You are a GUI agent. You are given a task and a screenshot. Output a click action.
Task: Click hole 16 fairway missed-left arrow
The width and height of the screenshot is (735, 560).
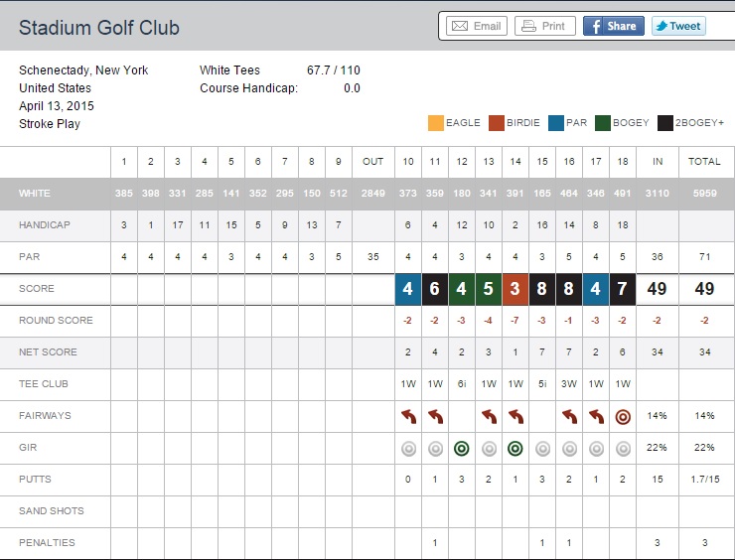pos(569,417)
